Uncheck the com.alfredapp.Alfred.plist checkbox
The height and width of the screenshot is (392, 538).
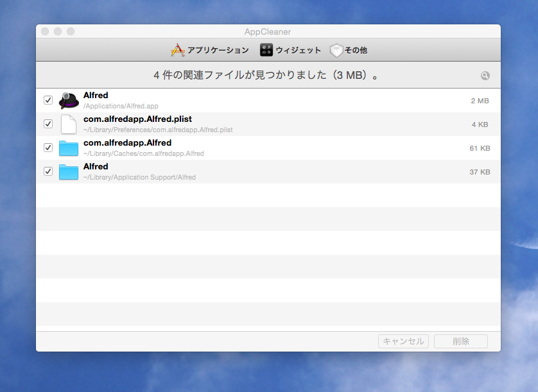pyautogui.click(x=48, y=124)
